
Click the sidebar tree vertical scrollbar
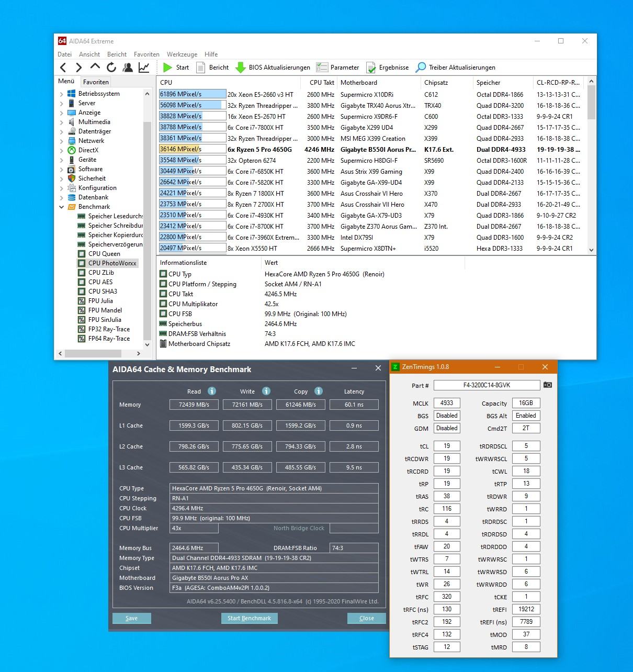click(x=147, y=219)
